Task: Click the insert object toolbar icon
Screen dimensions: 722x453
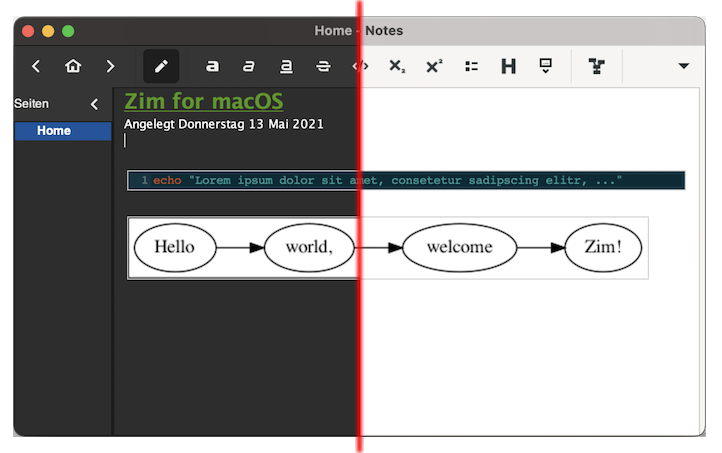Action: pyautogui.click(x=545, y=67)
